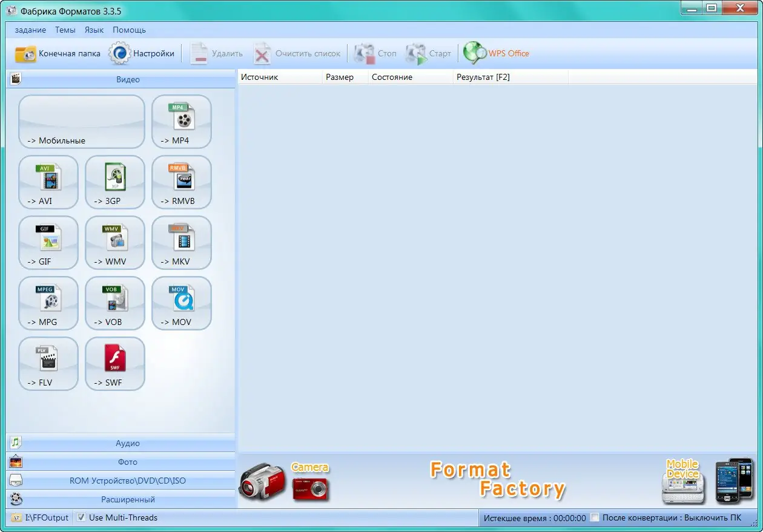Click the film icon in Видео header
Viewport: 763px width, 532px height.
point(16,79)
